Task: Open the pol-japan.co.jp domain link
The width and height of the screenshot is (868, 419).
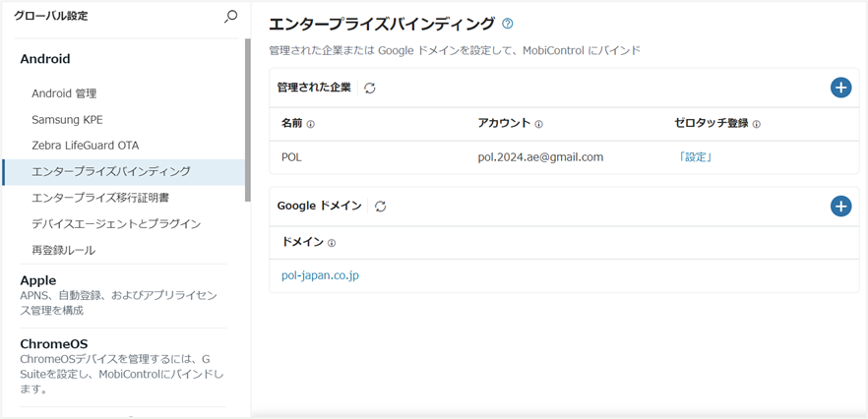Action: tap(320, 275)
